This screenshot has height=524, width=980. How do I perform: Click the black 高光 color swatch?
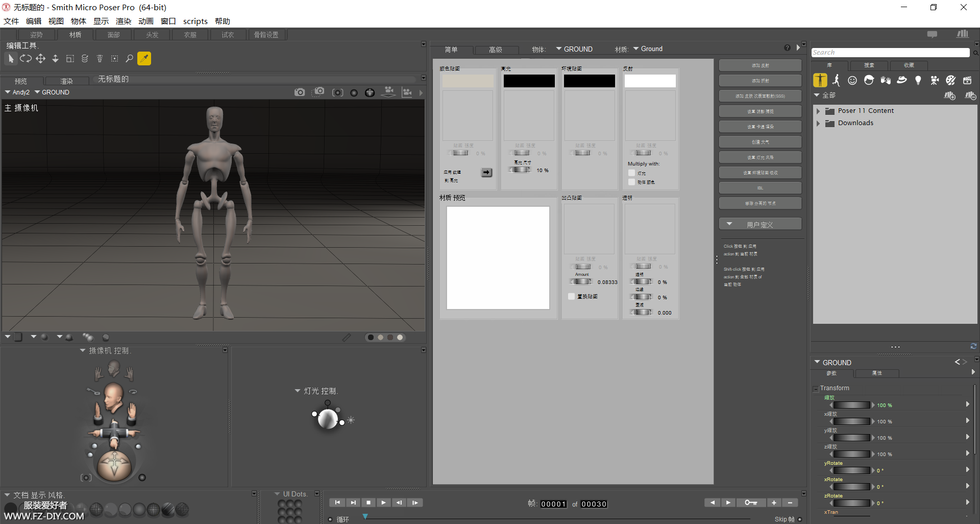[x=529, y=81]
